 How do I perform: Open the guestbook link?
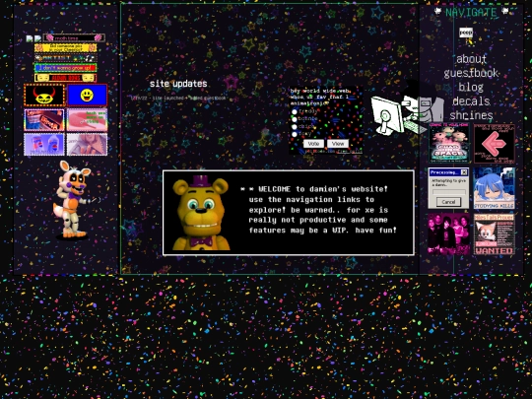[471, 73]
